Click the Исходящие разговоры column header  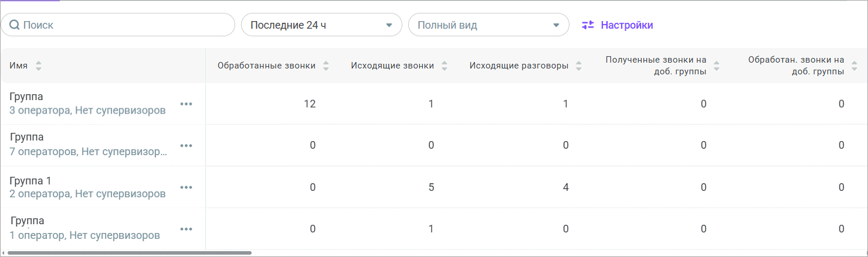pyautogui.click(x=518, y=66)
